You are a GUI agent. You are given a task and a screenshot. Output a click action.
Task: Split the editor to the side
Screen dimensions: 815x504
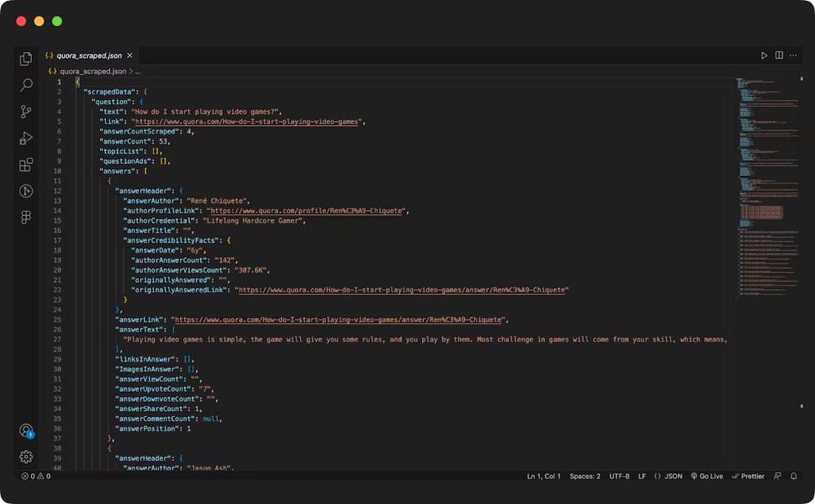coord(780,55)
